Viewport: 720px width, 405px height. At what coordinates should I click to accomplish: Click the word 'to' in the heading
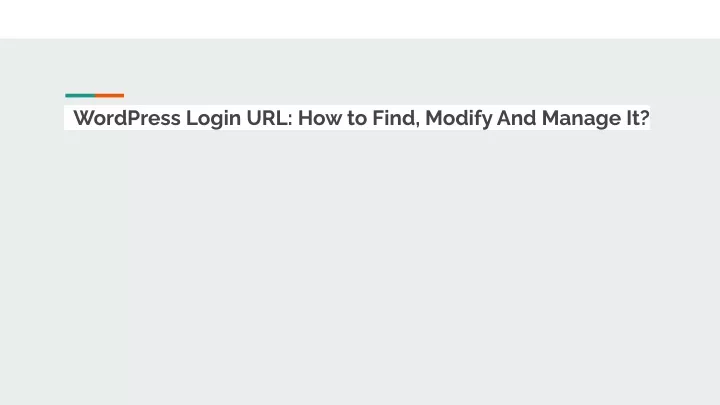pyautogui.click(x=357, y=119)
